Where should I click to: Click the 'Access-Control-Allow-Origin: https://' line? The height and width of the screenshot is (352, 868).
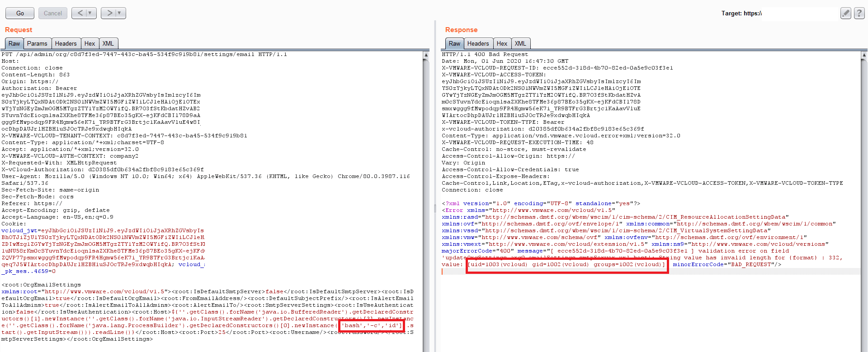[x=509, y=156]
